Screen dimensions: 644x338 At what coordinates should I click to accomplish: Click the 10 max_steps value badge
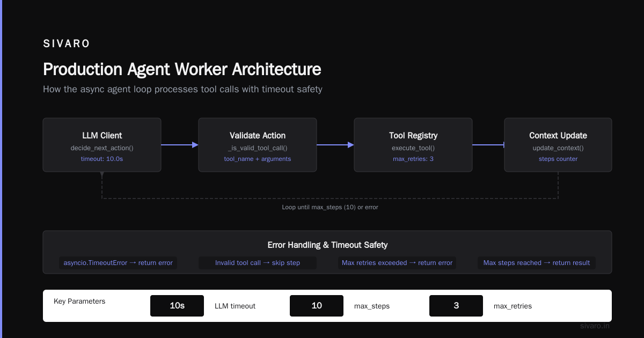pyautogui.click(x=317, y=306)
